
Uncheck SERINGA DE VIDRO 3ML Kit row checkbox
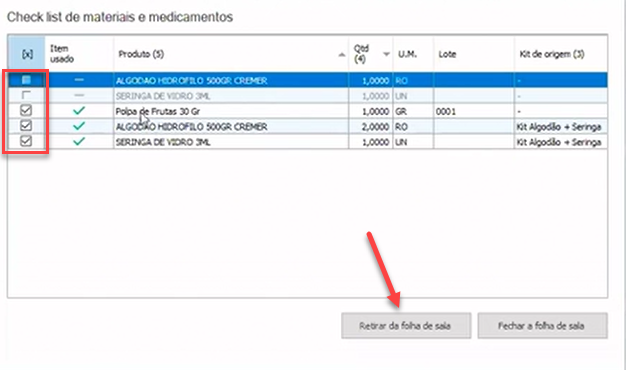coord(26,141)
